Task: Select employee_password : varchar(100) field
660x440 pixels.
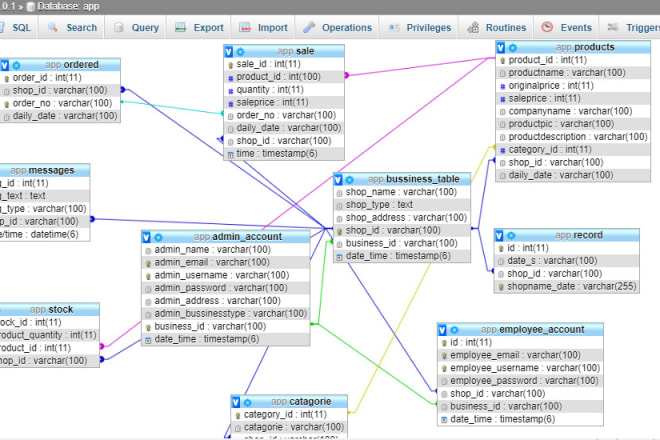Action: 521,381
